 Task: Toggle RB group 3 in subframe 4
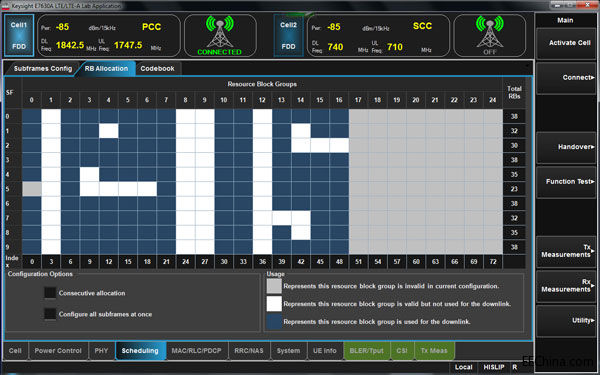pos(90,174)
